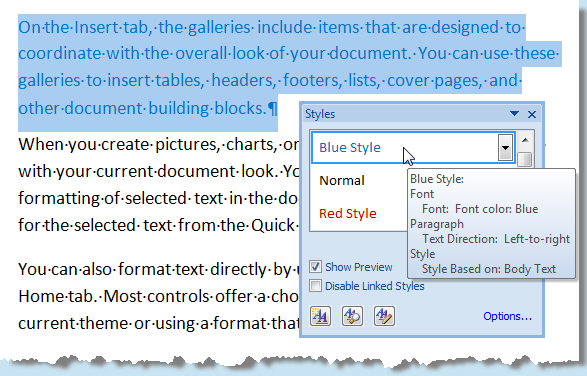Open the Style Inspector icon
Viewport: 587px width, 376px height.
352,316
